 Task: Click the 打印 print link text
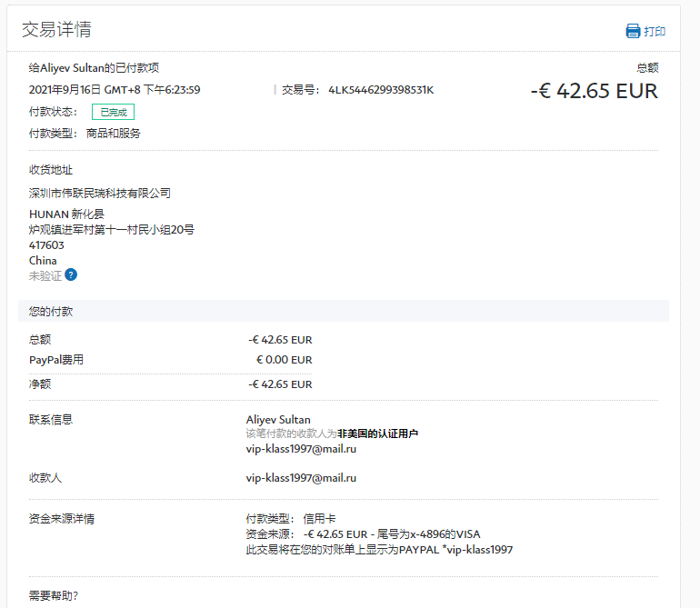tap(655, 32)
